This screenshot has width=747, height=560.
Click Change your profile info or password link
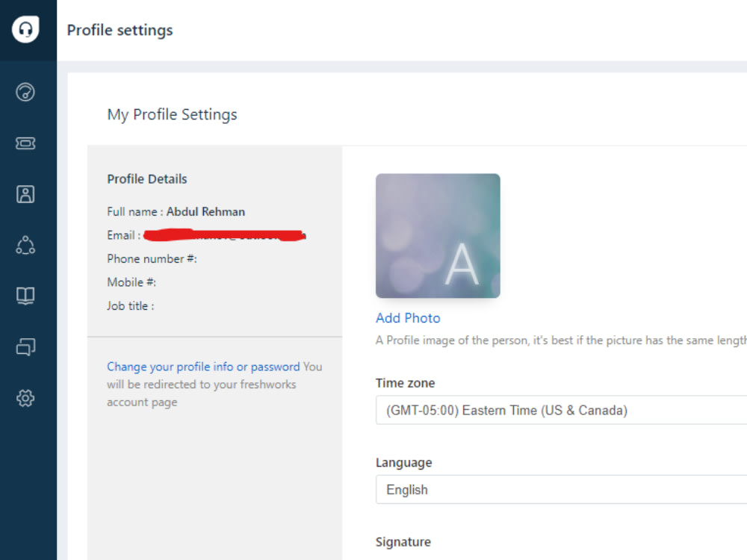203,367
